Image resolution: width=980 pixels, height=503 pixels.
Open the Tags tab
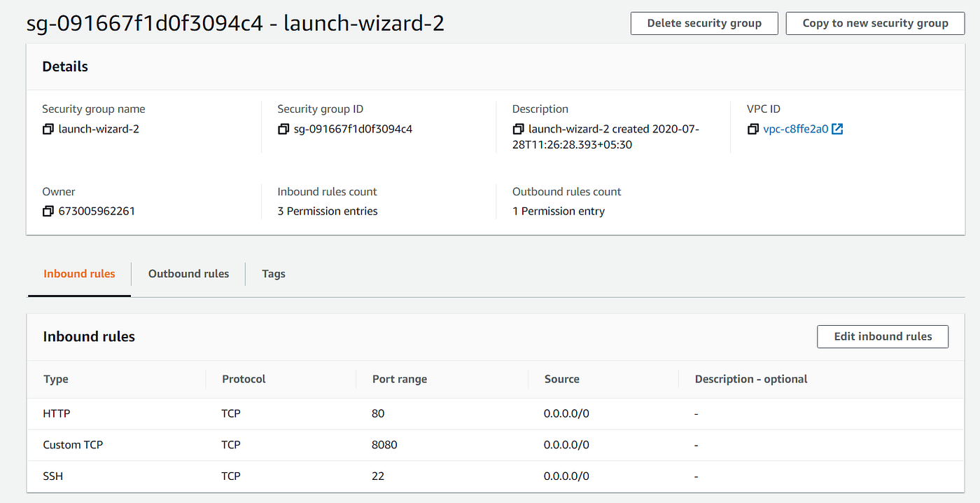[x=273, y=274]
